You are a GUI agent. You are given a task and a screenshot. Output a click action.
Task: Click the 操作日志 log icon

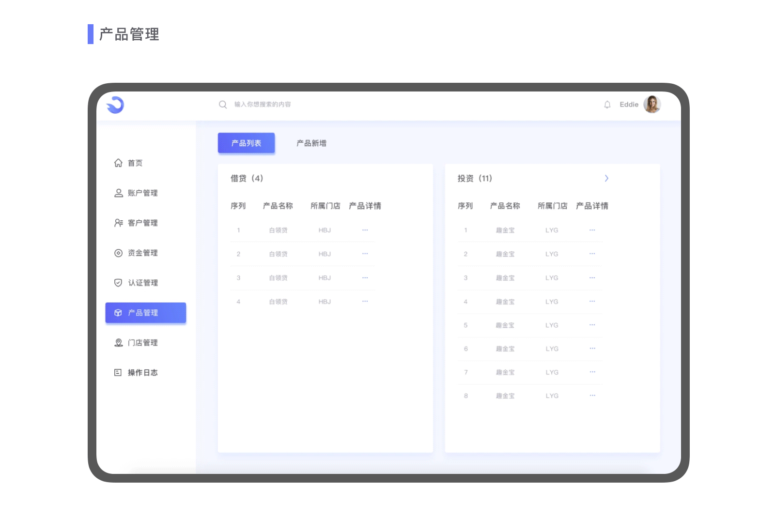(118, 372)
